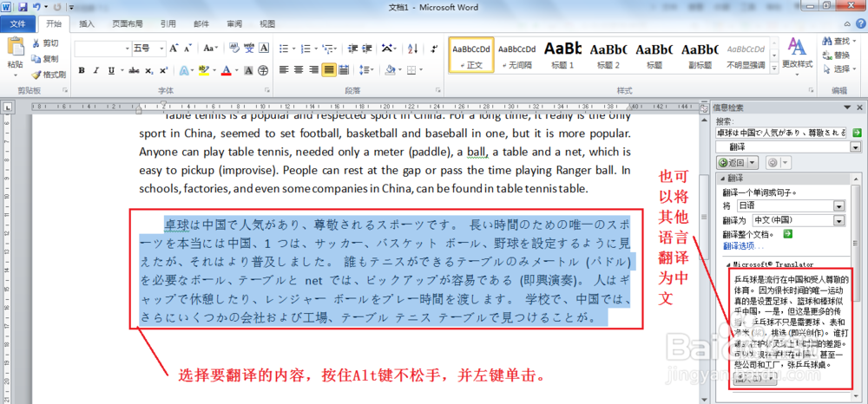Click the Paste (粘贴) clipboard icon

coord(16,48)
